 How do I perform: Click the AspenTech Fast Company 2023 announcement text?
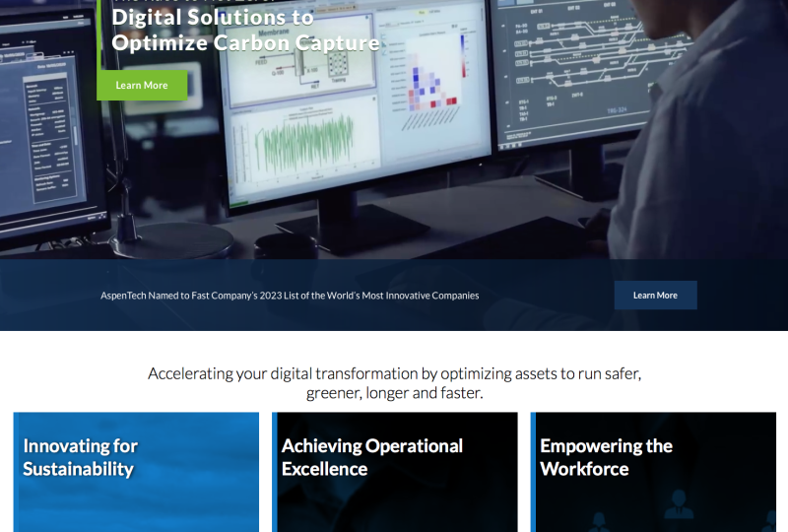(290, 296)
